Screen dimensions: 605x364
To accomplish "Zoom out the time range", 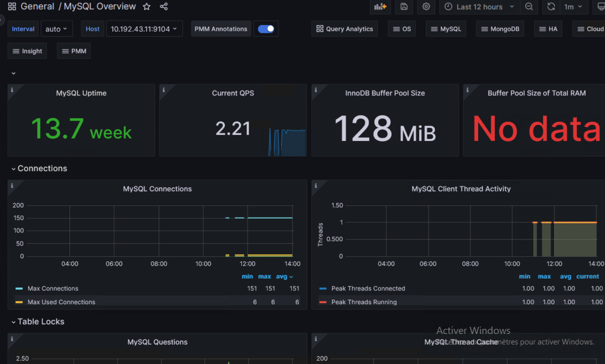I will pyautogui.click(x=529, y=7).
